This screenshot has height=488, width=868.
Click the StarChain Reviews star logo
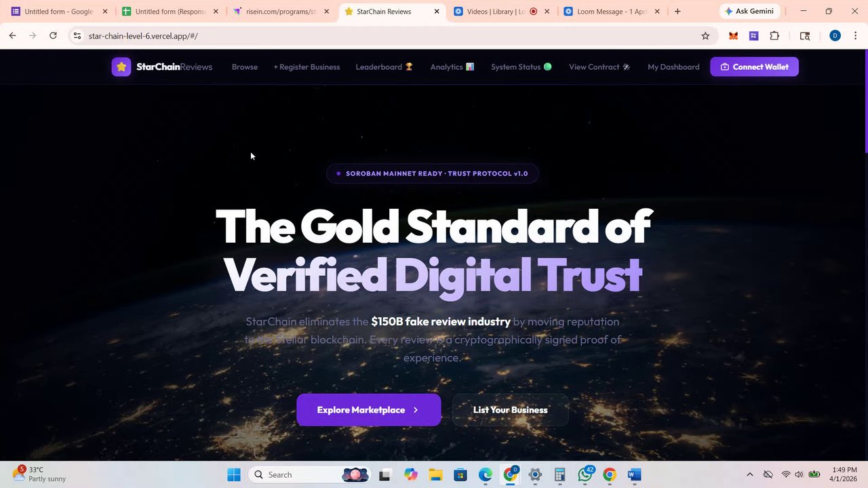point(121,66)
